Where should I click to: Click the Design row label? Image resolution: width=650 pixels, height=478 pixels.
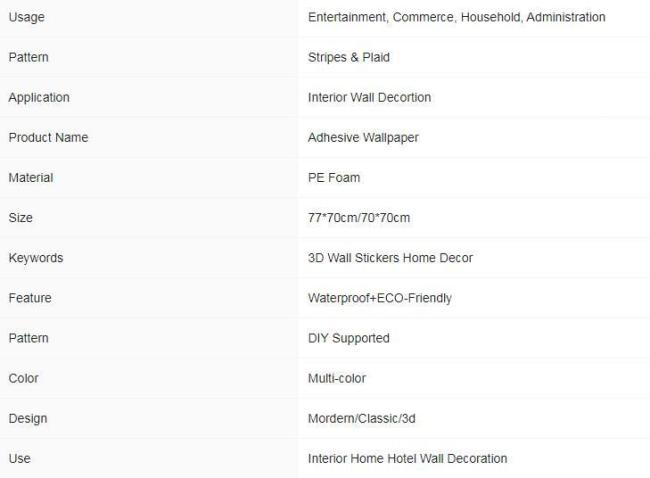pos(28,419)
